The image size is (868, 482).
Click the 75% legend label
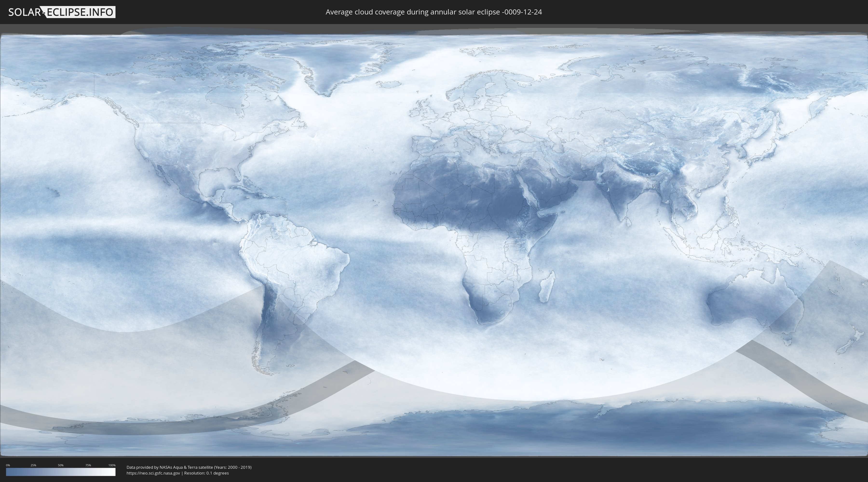[88, 465]
